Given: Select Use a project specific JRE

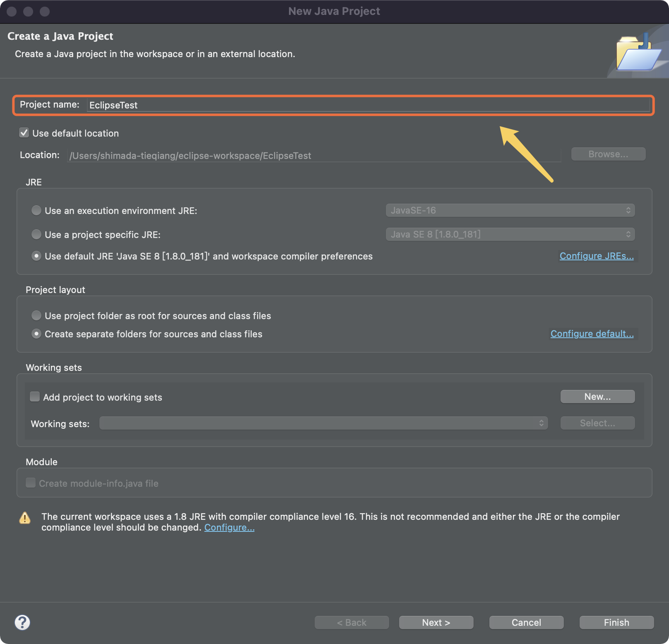Looking at the screenshot, I should click(36, 234).
